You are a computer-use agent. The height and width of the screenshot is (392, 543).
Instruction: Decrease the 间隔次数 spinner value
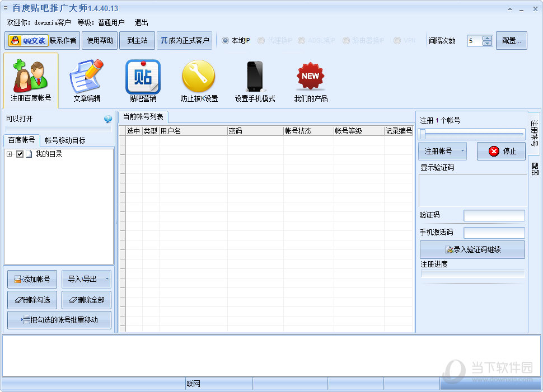487,43
